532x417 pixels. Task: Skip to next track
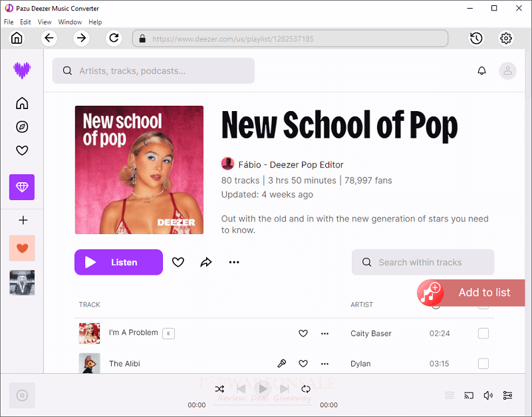(285, 389)
